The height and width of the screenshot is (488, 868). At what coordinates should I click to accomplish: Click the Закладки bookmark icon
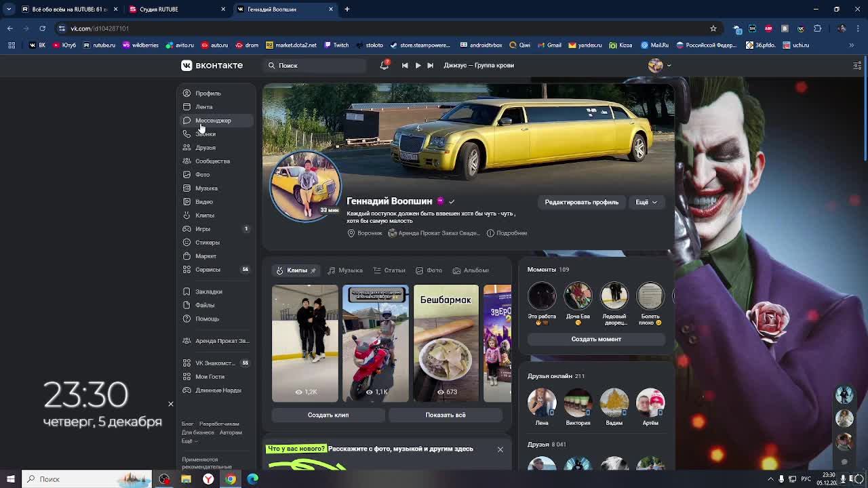187,291
